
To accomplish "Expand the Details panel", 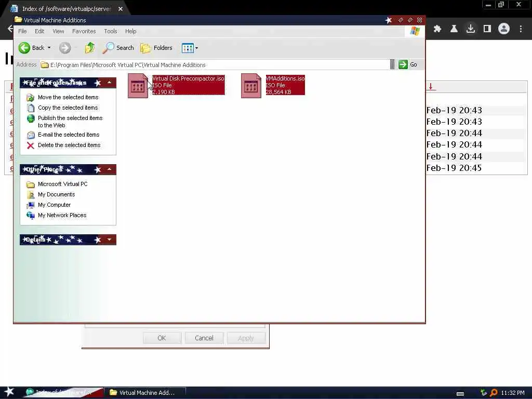I will click(109, 240).
